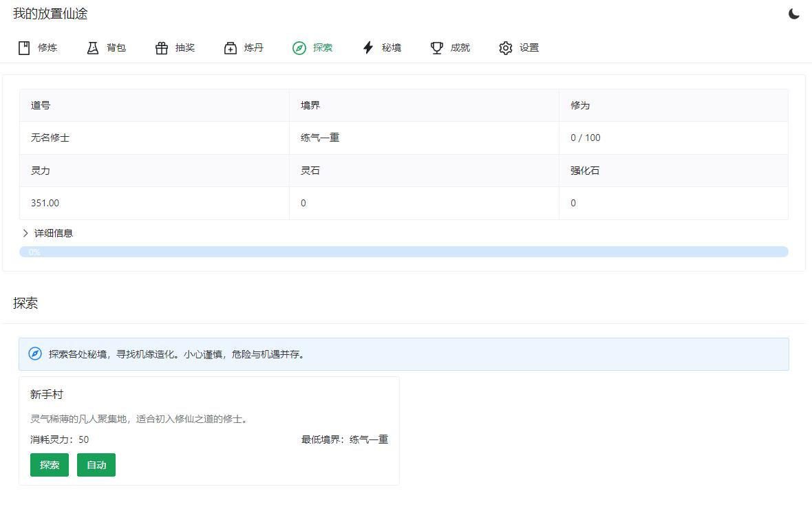Click the gear icon for 设置

click(506, 47)
